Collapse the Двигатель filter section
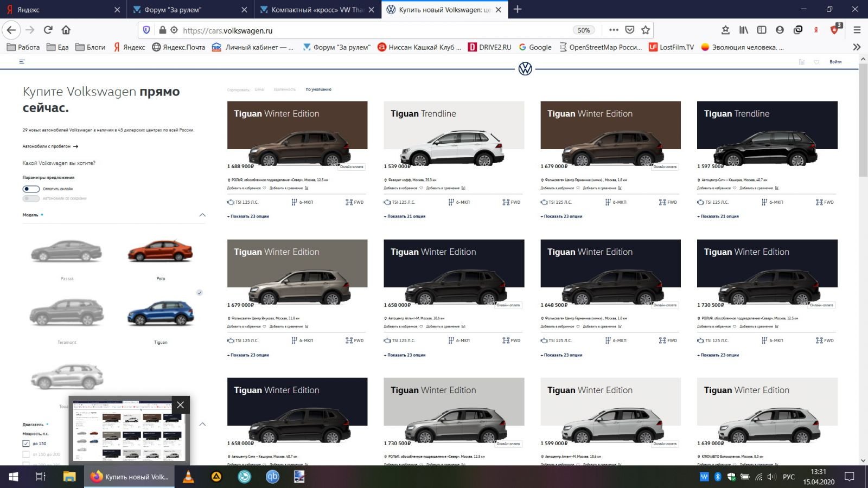 (x=202, y=424)
